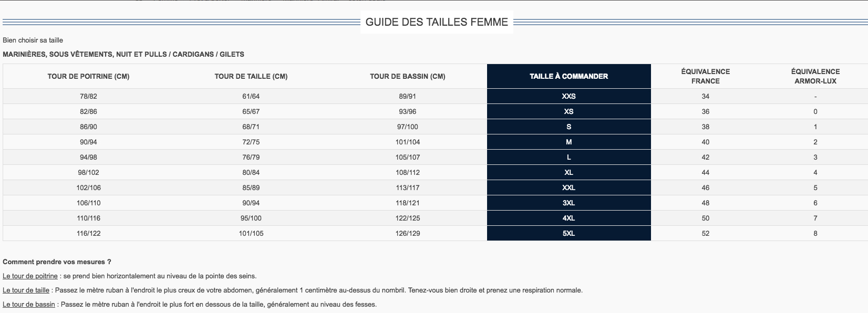Pick the 4XL size cell
This screenshot has height=313, width=868.
pyautogui.click(x=569, y=218)
